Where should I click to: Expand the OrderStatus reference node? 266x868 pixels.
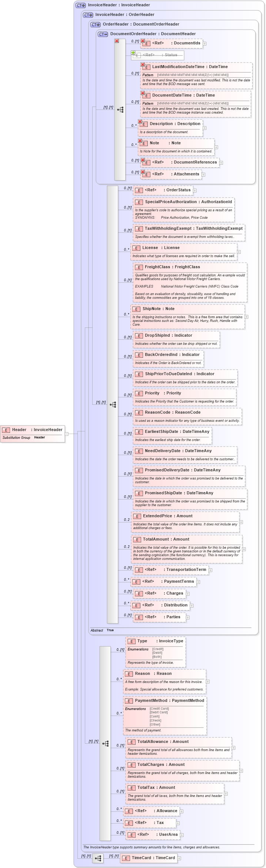[x=195, y=190]
